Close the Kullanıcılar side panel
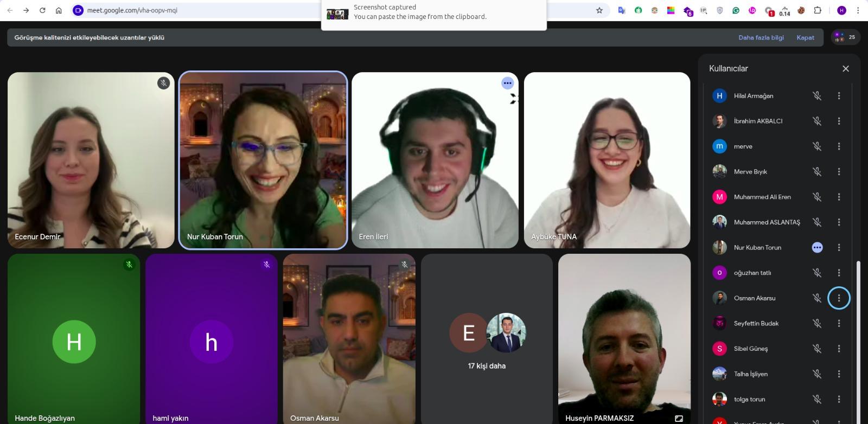 click(845, 68)
